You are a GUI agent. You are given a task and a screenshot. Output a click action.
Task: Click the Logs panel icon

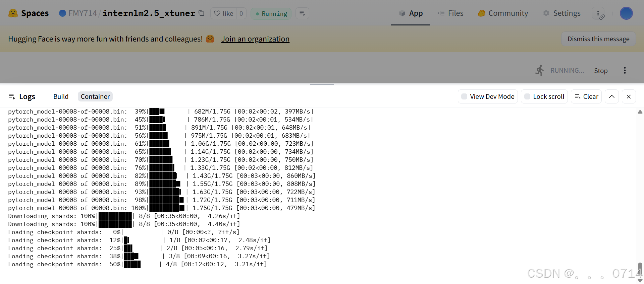pos(12,96)
